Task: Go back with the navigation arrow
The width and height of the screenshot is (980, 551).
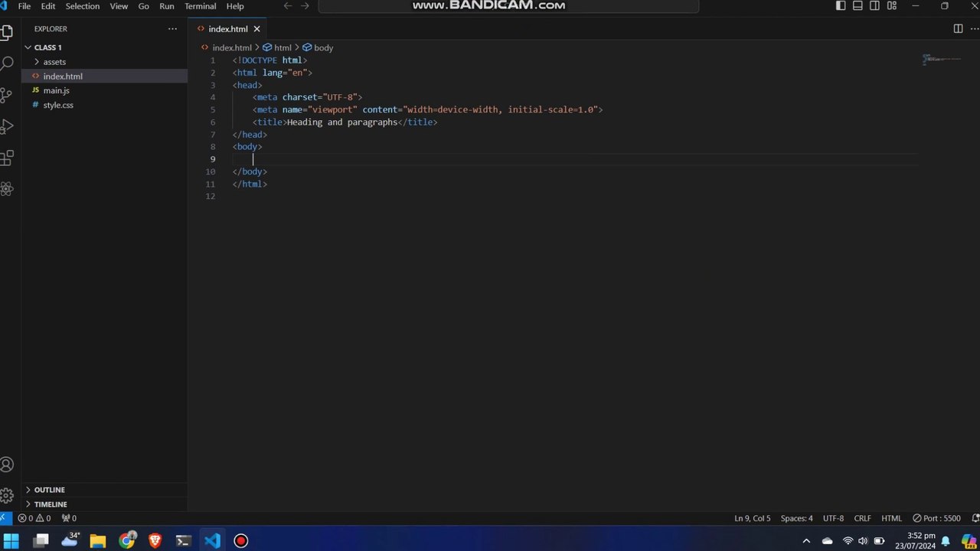Action: pyautogui.click(x=288, y=6)
